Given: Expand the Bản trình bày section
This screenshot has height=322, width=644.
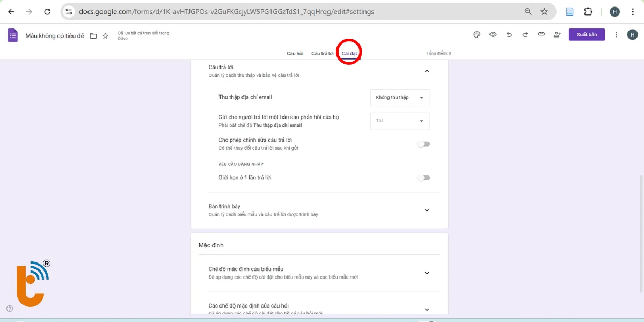Looking at the screenshot, I should (x=427, y=210).
